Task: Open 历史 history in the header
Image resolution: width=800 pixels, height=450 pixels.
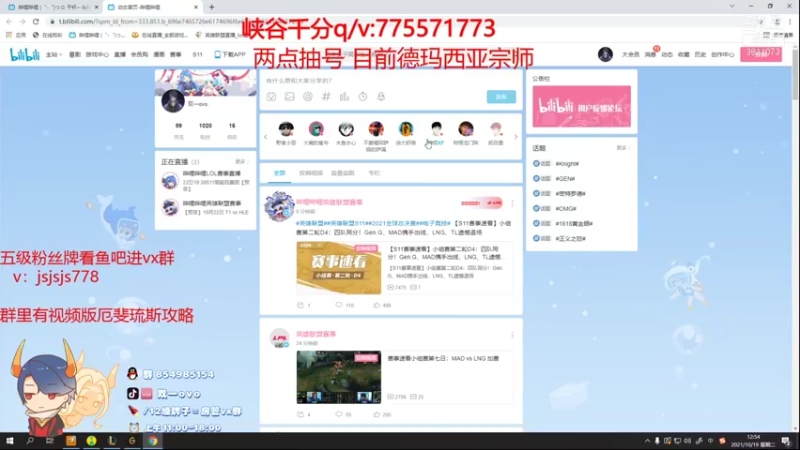Action: (701, 55)
